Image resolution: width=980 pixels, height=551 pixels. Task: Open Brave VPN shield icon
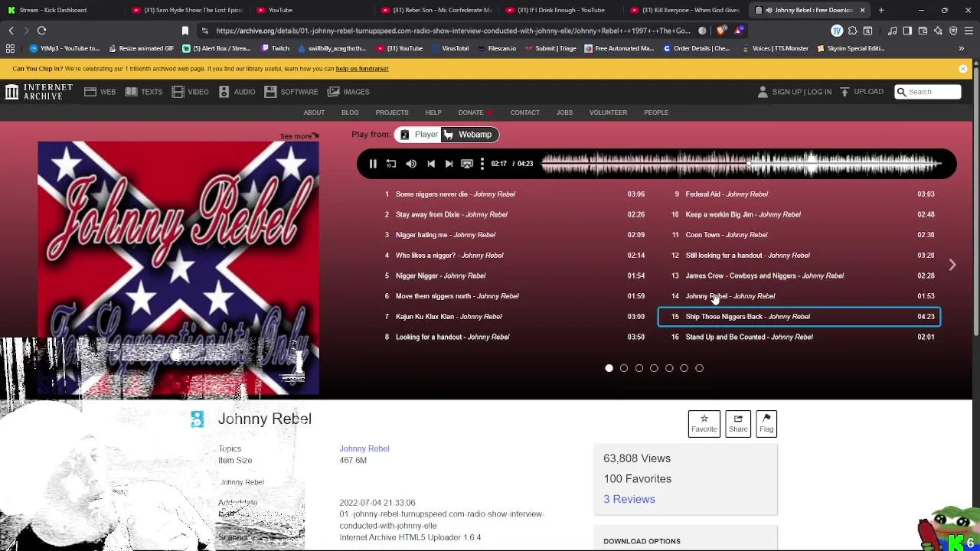pyautogui.click(x=953, y=31)
